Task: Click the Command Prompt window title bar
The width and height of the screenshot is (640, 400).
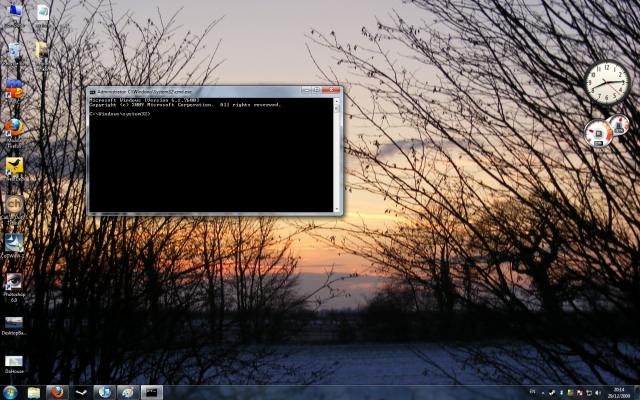Action: pos(200,91)
